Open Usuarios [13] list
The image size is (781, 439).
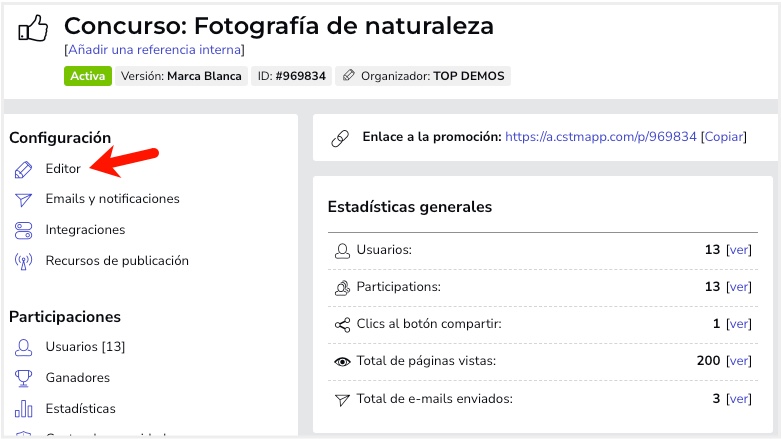(x=85, y=346)
